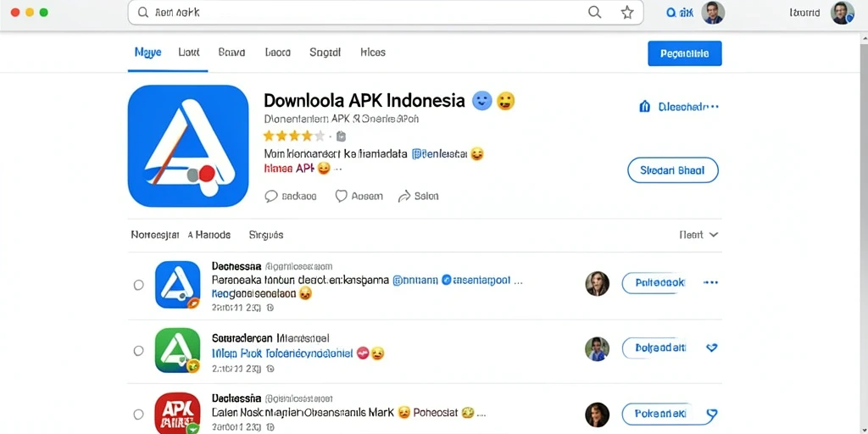Screen dimensions: 868x434
Task: Click the Pokeadati button in Soruradercan row
Action: point(655,348)
